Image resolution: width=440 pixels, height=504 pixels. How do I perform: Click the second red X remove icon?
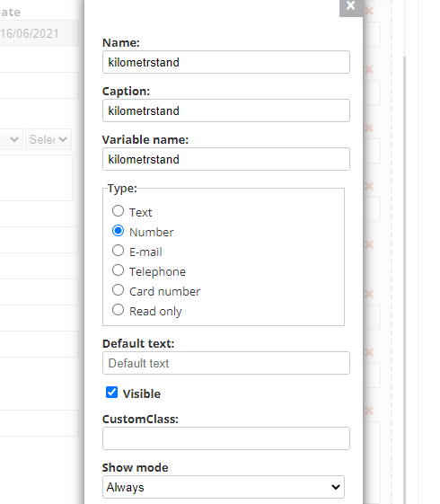point(369,69)
